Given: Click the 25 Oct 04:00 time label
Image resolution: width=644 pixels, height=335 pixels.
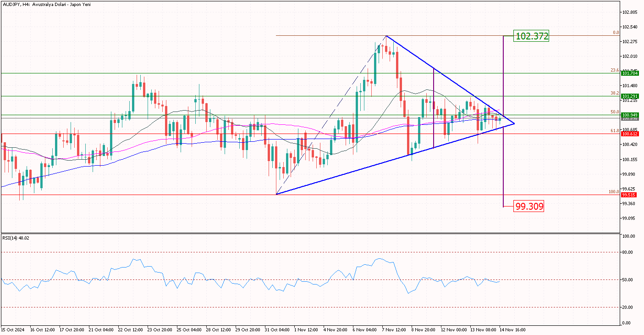Looking at the screenshot, I should [x=190, y=329].
